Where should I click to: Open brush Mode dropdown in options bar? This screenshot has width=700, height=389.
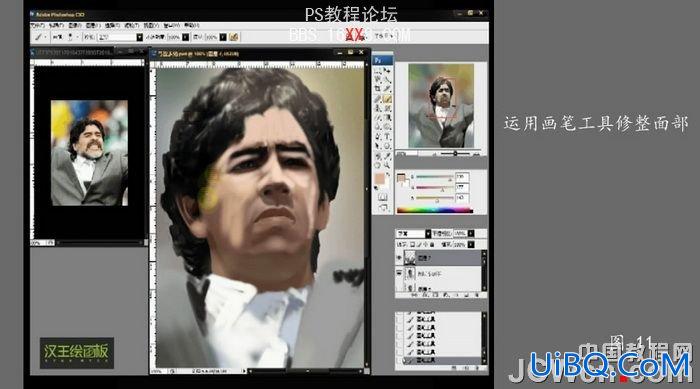(x=140, y=37)
